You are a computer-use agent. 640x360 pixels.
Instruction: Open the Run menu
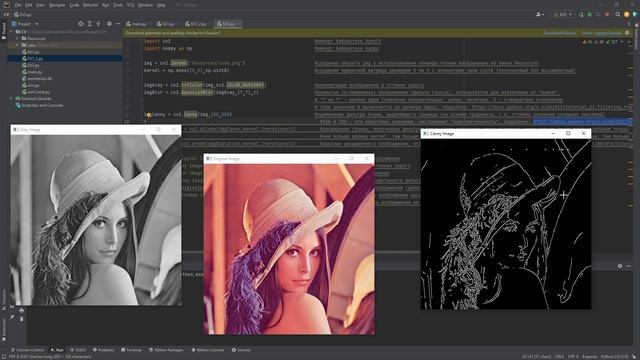click(x=106, y=5)
